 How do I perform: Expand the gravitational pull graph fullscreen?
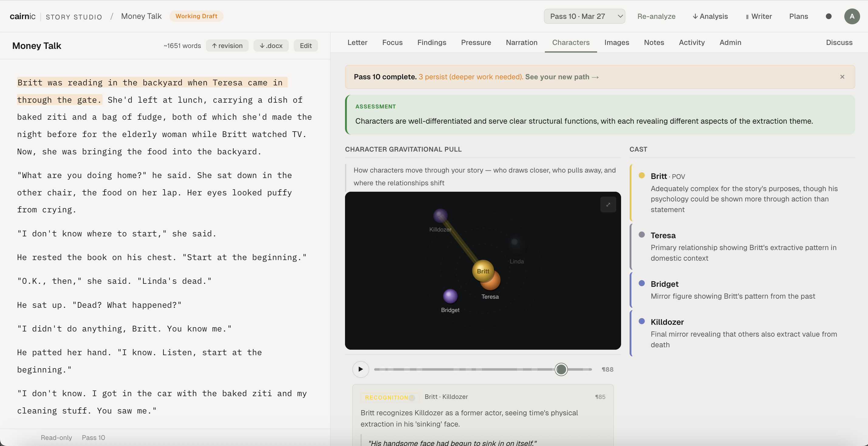608,205
